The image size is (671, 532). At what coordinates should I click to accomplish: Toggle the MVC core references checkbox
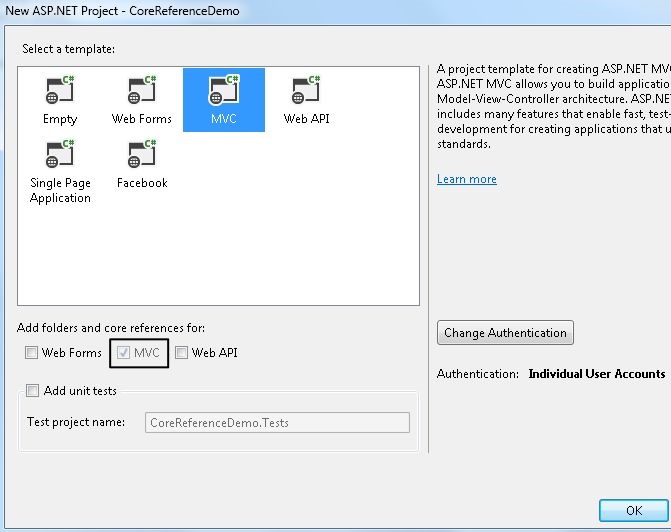coord(123,353)
